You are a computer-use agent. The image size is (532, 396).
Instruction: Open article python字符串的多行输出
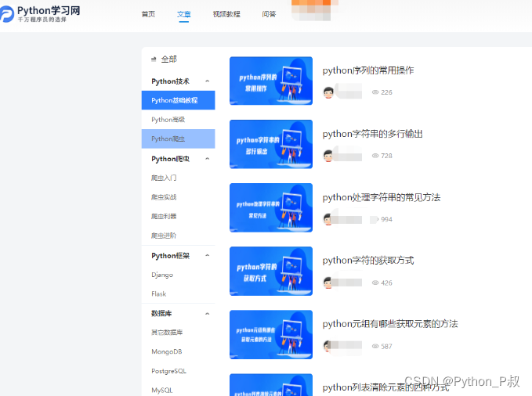(x=373, y=134)
